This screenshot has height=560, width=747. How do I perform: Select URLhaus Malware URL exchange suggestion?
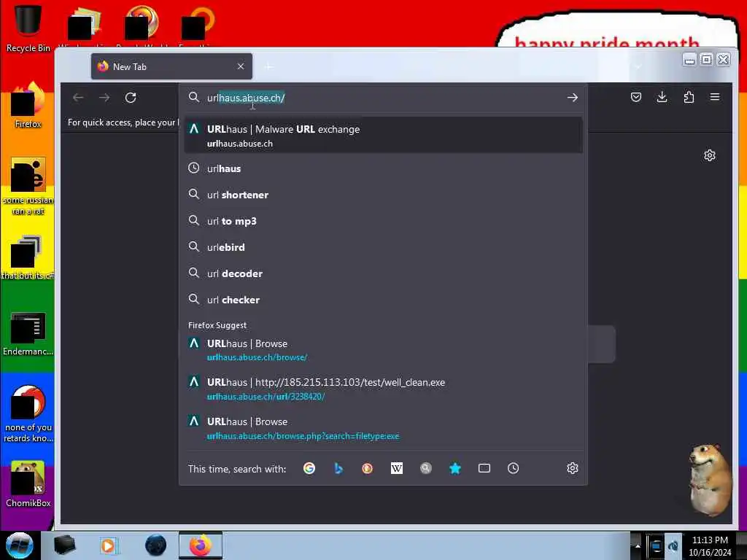[383, 135]
